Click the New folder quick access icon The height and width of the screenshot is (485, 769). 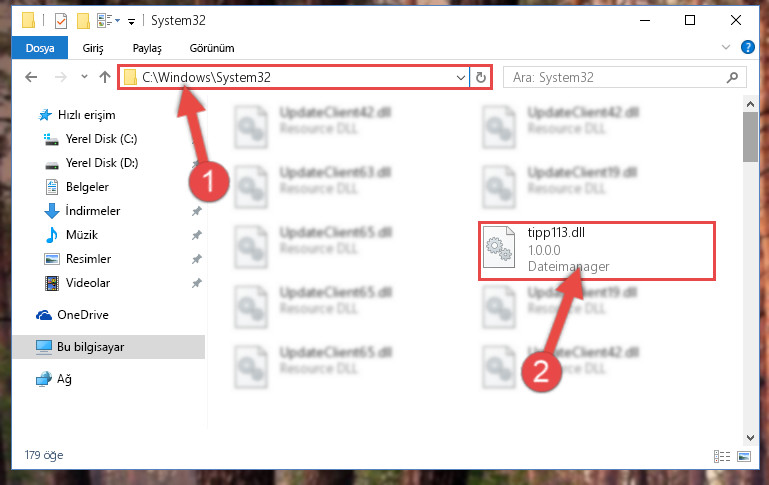coord(83,21)
